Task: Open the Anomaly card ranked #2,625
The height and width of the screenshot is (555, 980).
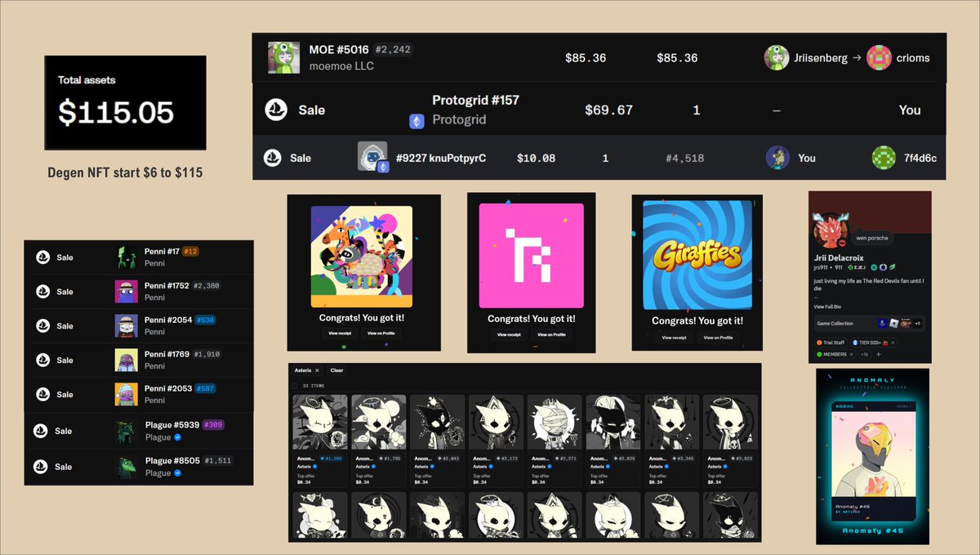Action: [613, 441]
